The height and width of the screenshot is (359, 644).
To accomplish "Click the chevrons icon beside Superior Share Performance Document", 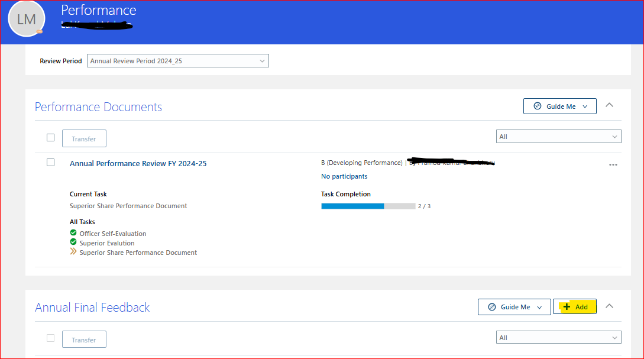I will 73,252.
